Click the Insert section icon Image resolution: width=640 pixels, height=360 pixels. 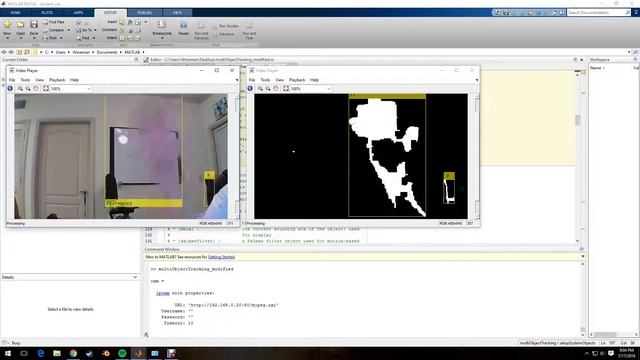tap(122, 22)
